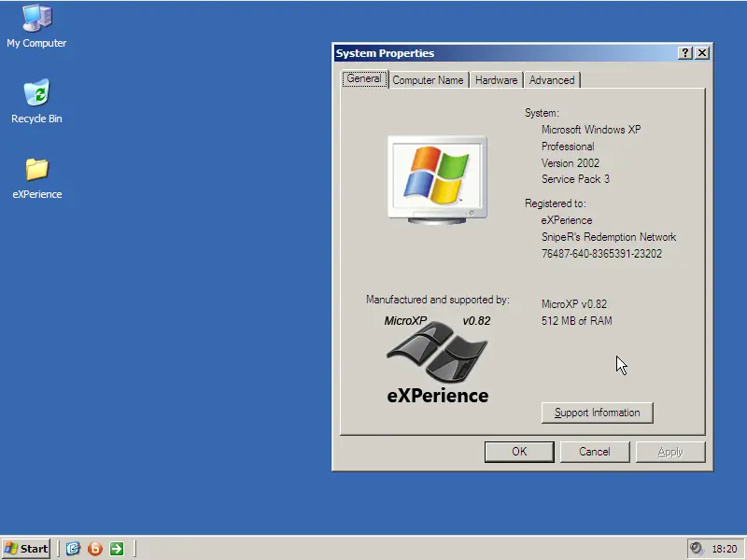Click the 'Version 2002' text
747x560 pixels.
coord(571,162)
